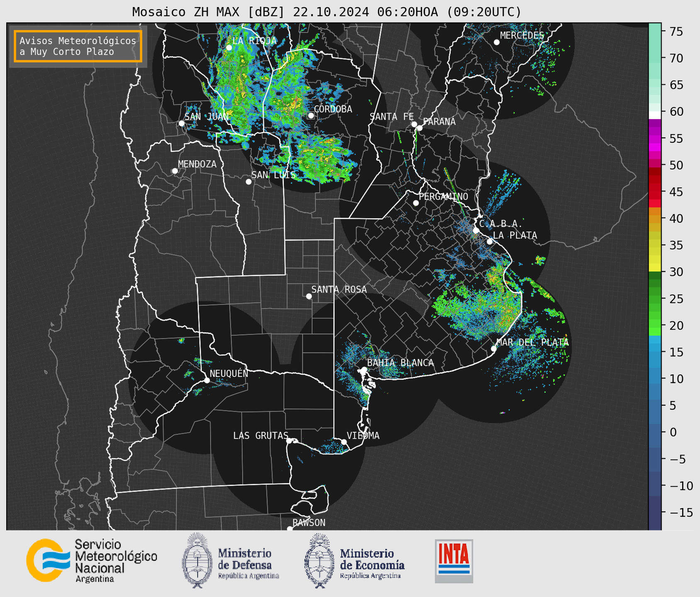Select the SANTA ROSA city marker dot
Viewport: 700px width, 597px height.
(x=309, y=296)
